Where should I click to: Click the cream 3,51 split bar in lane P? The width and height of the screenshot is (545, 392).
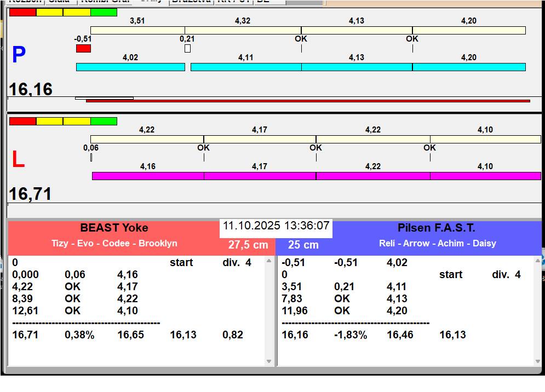(137, 30)
